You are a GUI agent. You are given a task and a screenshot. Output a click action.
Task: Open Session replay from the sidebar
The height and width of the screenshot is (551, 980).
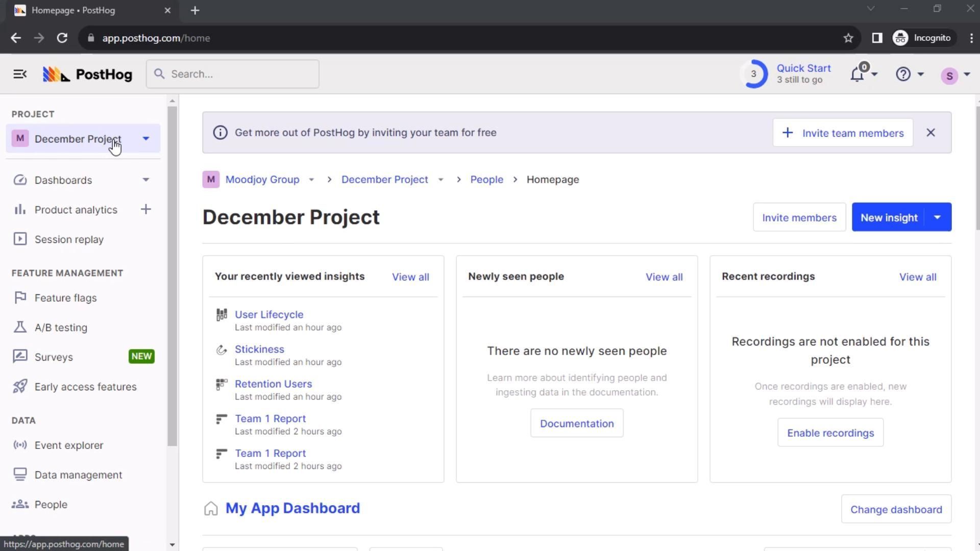pyautogui.click(x=69, y=239)
